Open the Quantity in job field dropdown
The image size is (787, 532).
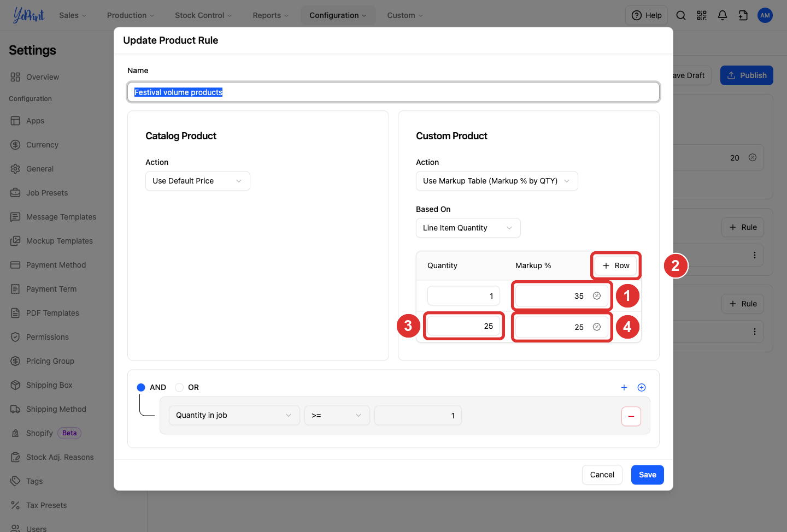pos(234,415)
